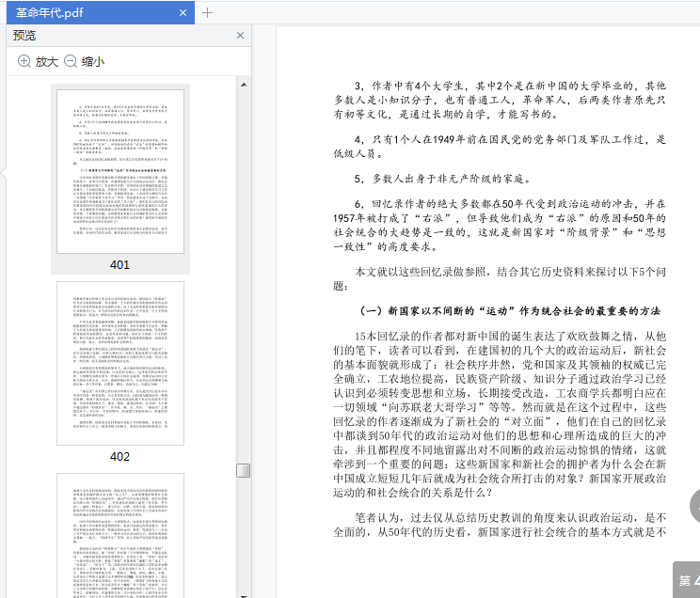Click the 401 page number label
This screenshot has height=598, width=700.
coord(119,265)
